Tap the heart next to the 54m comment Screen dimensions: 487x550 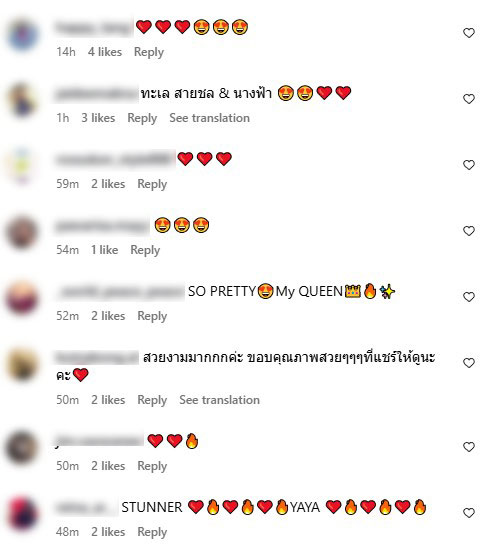click(x=469, y=231)
